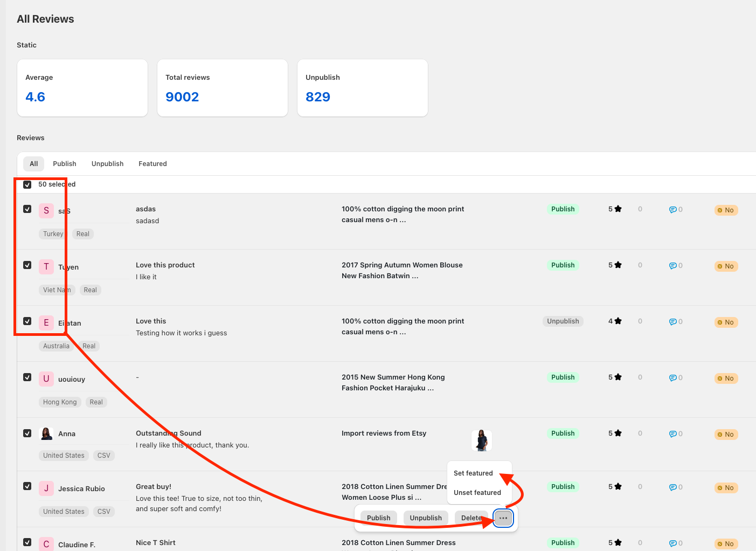Screen dimensions: 756x551
Task: Click the star rating icon in Tuyen row
Action: click(618, 265)
